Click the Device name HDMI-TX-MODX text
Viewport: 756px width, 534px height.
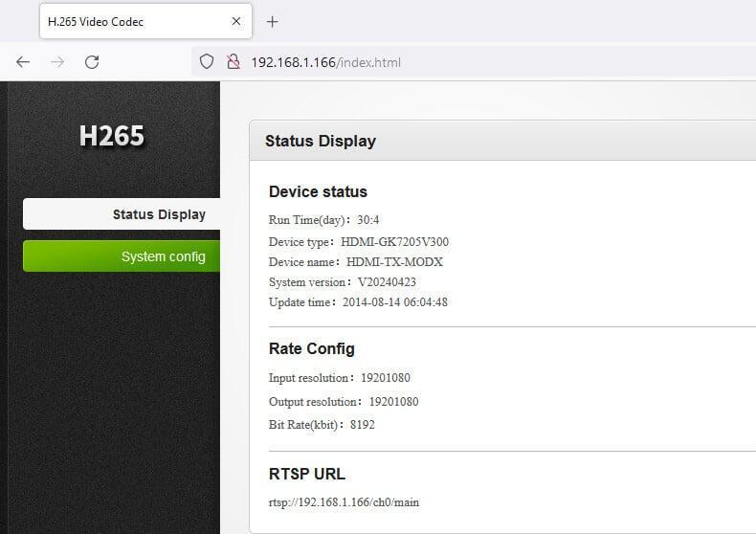[394, 261]
